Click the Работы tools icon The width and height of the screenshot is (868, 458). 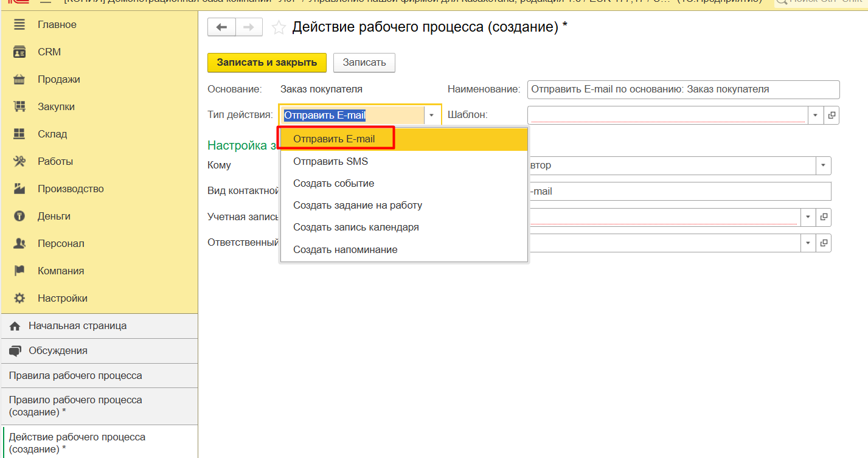coord(19,162)
